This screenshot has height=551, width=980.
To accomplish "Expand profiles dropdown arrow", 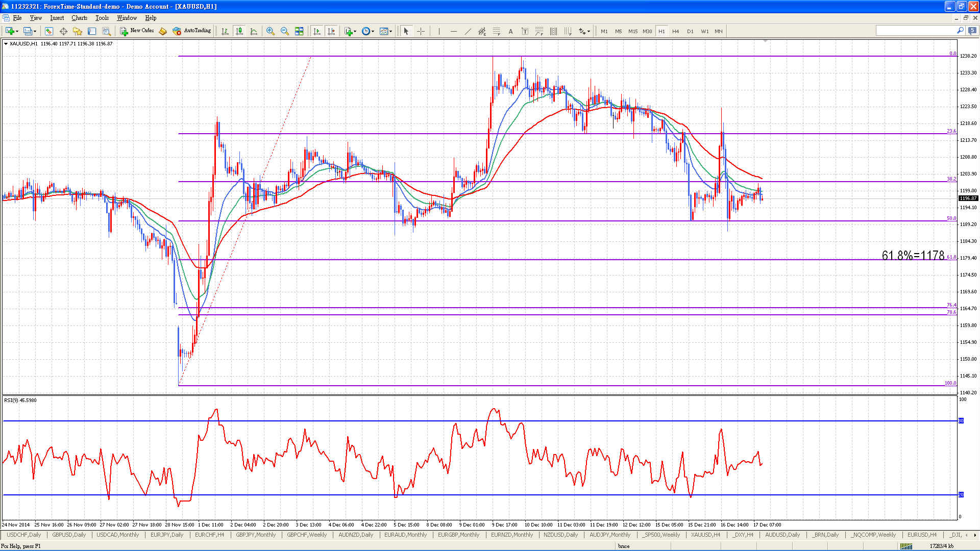I will pos(35,32).
